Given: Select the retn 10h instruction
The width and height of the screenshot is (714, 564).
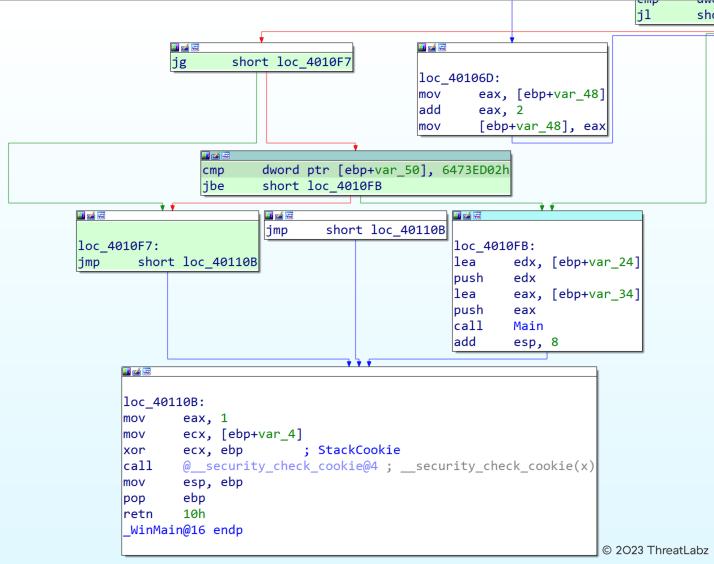Looking at the screenshot, I should (x=162, y=514).
